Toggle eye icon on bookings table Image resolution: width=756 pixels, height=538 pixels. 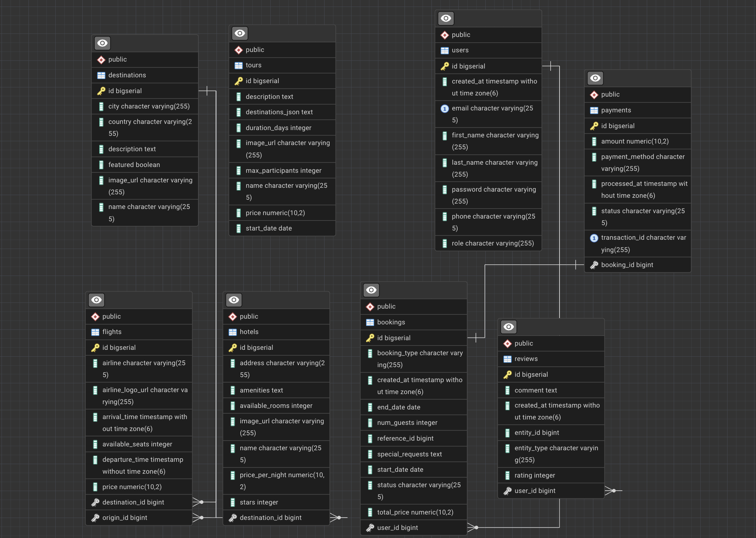[371, 290]
